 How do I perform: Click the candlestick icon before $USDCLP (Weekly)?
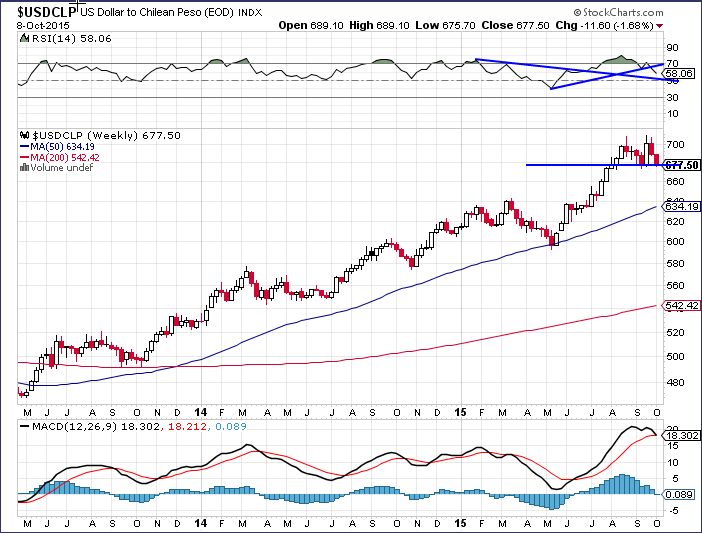click(25, 135)
